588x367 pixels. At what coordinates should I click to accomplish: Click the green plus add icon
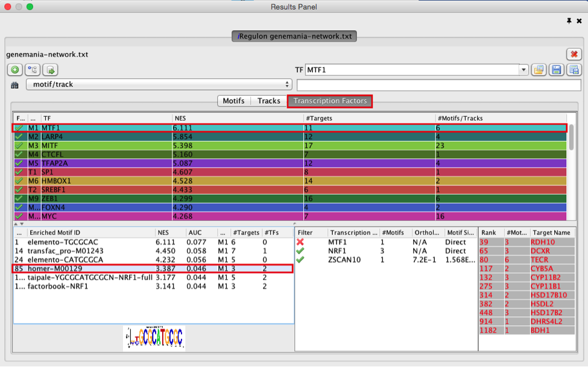point(14,70)
